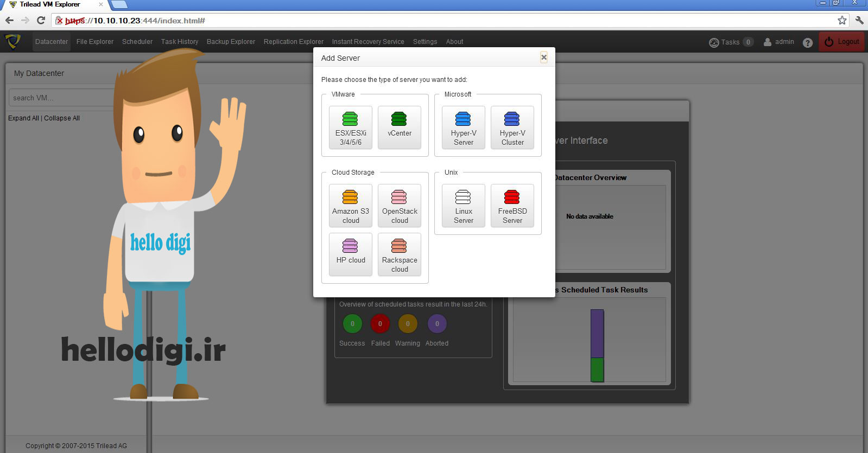Click the green Success count circle

352,324
